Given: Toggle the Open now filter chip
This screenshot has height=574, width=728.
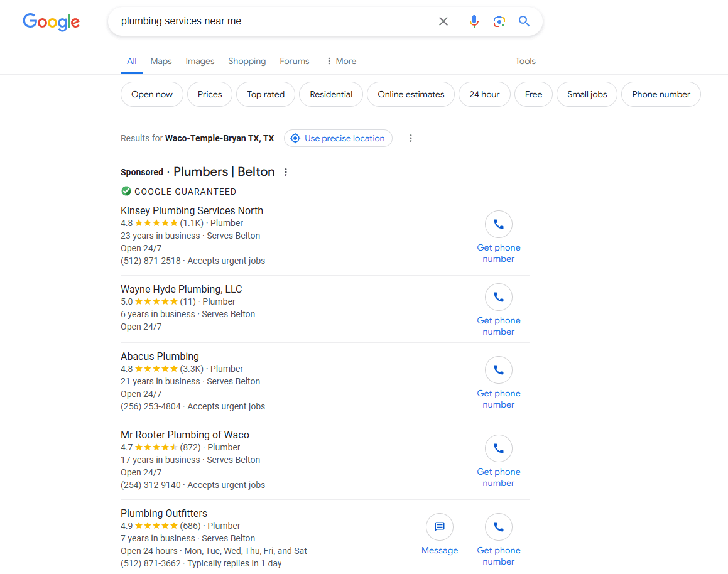Looking at the screenshot, I should click(152, 94).
